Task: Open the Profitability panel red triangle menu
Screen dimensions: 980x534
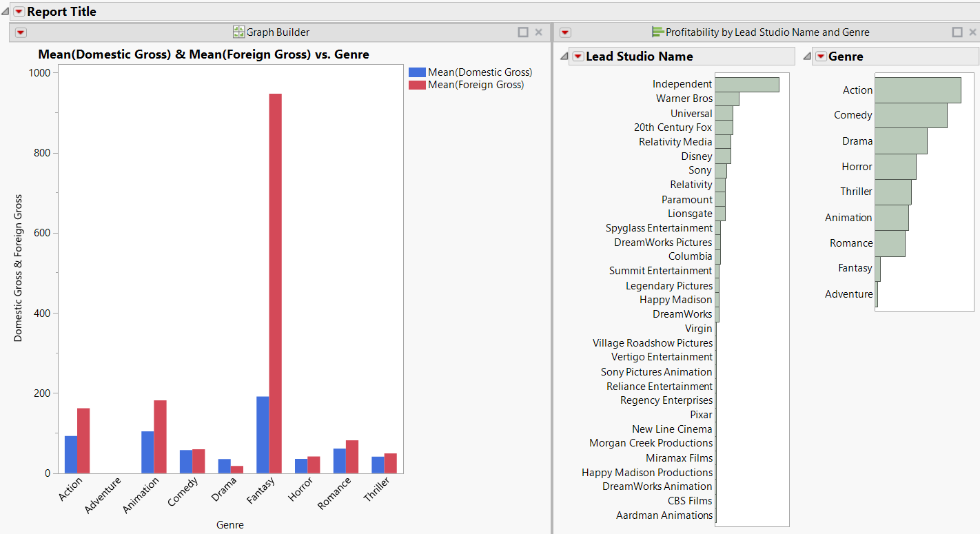Action: coord(564,32)
